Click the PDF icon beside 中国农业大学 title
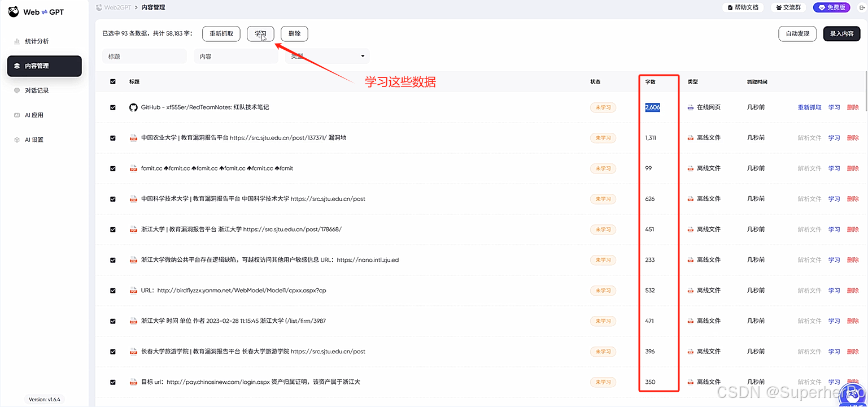868x407 pixels. 133,138
